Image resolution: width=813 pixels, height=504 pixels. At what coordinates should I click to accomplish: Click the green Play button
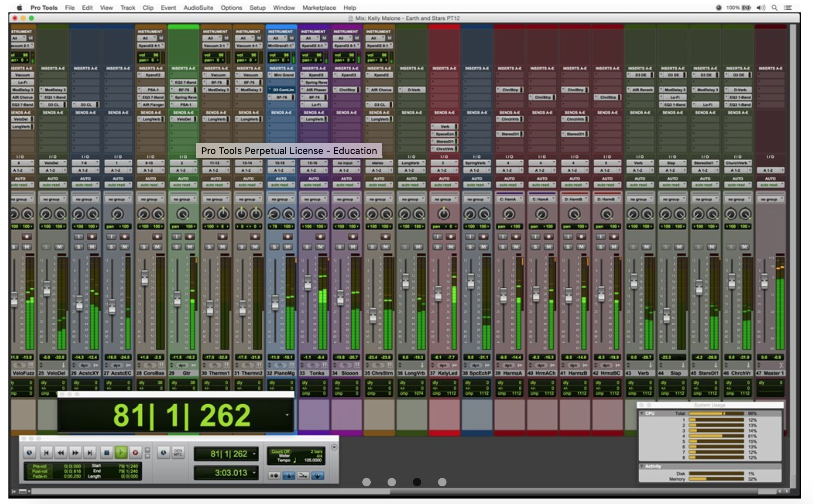coord(121,453)
